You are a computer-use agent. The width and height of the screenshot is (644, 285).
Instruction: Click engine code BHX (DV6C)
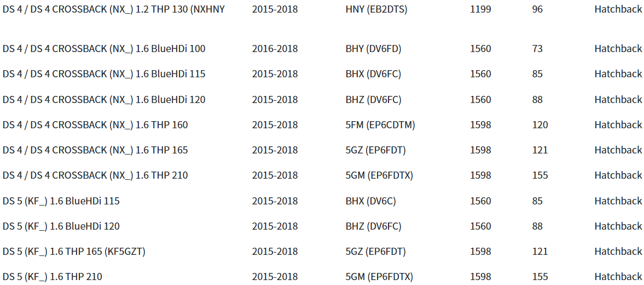[x=371, y=201]
